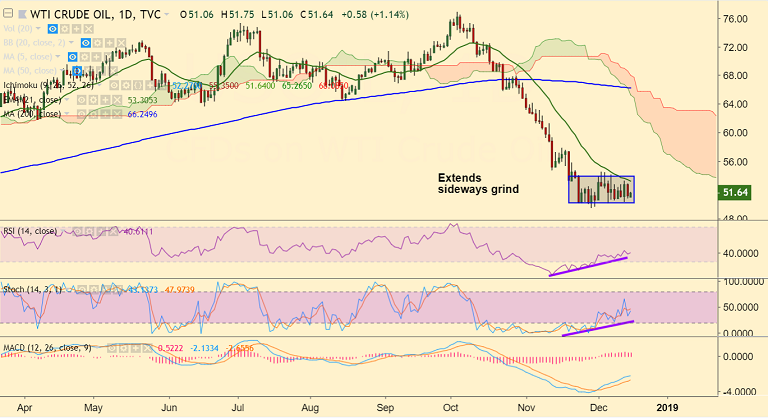Click the Oct label on time axis
Viewport: 768px width, 419px height.
450,408
